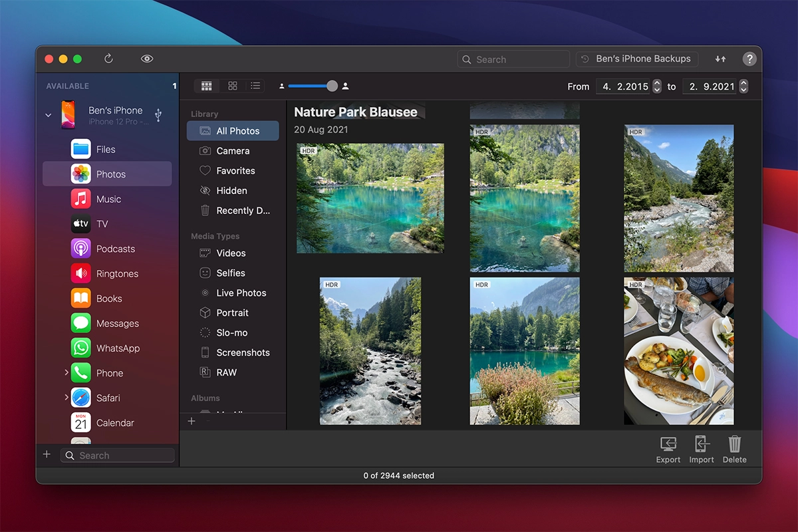Switch to large grid view
798x532 pixels.
(x=207, y=86)
